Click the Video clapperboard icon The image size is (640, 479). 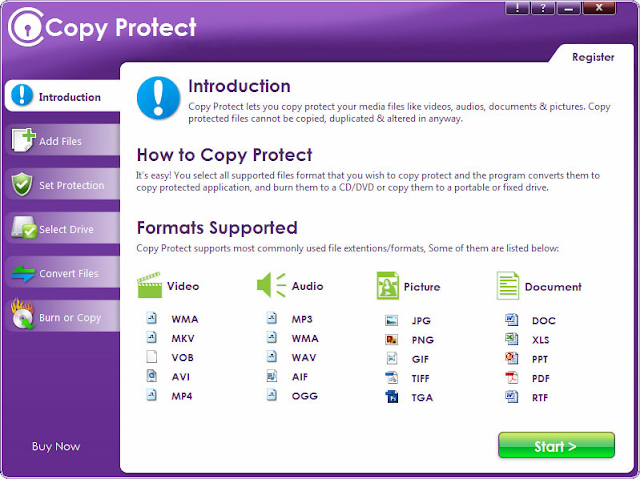tap(149, 285)
